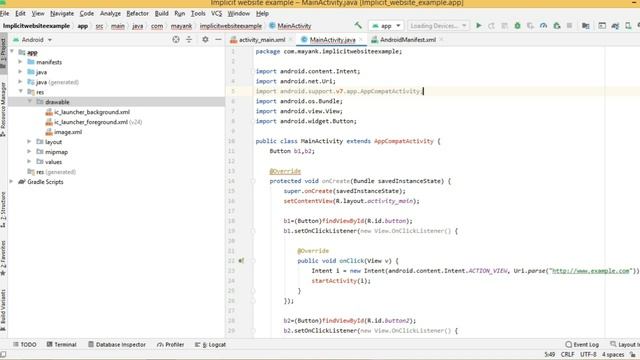
Task: Close the AndroidManifest.xml tab
Action: click(x=441, y=40)
